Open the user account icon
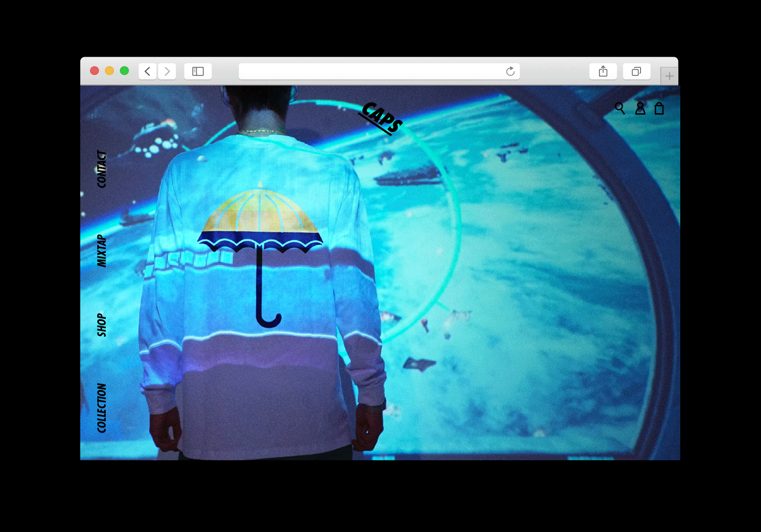This screenshot has width=761, height=532. pyautogui.click(x=640, y=109)
